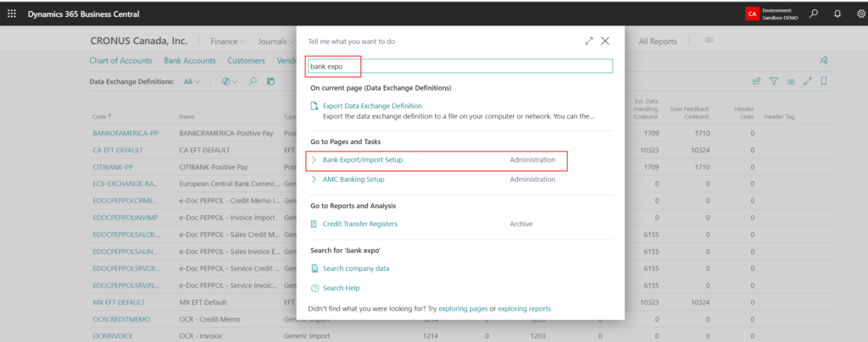
Task: Click the list page expand arrows icon
Action: coord(808,81)
